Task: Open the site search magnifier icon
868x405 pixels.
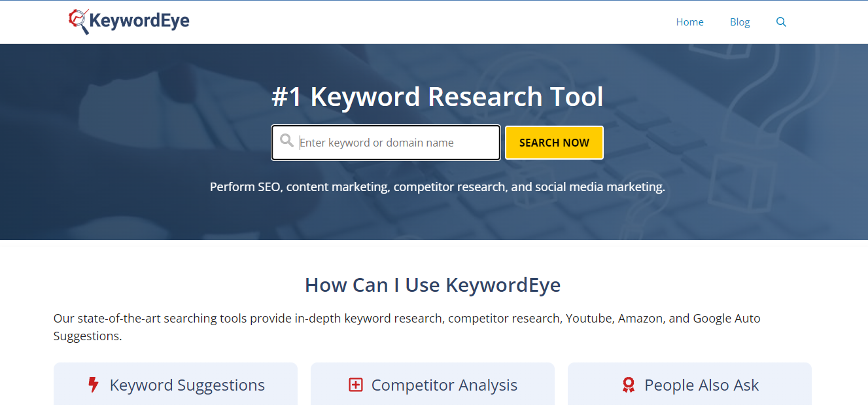Action: (781, 22)
